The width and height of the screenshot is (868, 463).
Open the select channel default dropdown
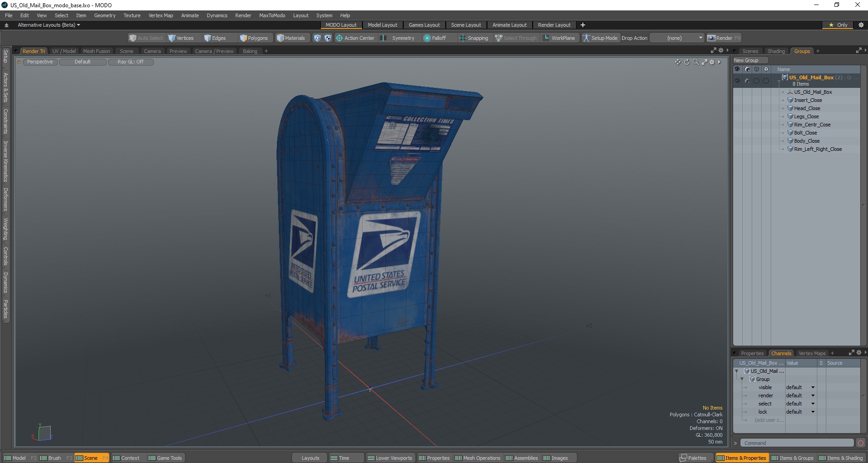pyautogui.click(x=800, y=404)
